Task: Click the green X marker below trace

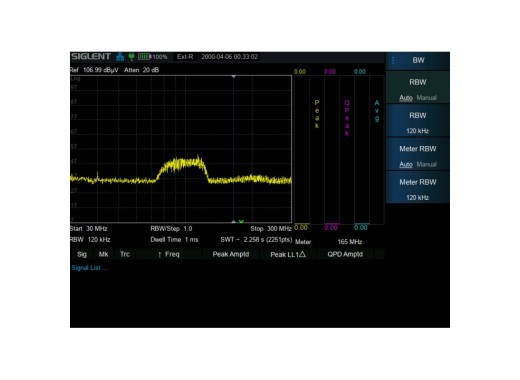Action: [241, 221]
